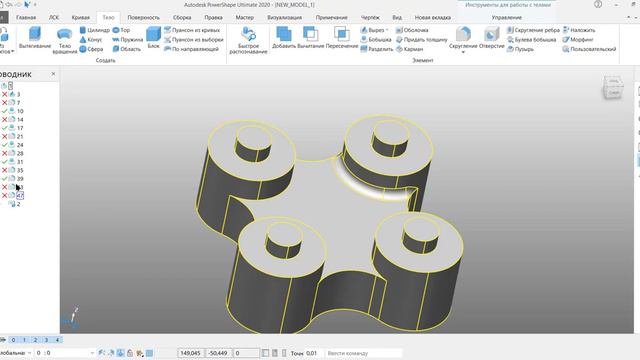Viewport: 640px width, 360px height.
Task: Select the Оболочка shell tool
Action: point(412,30)
